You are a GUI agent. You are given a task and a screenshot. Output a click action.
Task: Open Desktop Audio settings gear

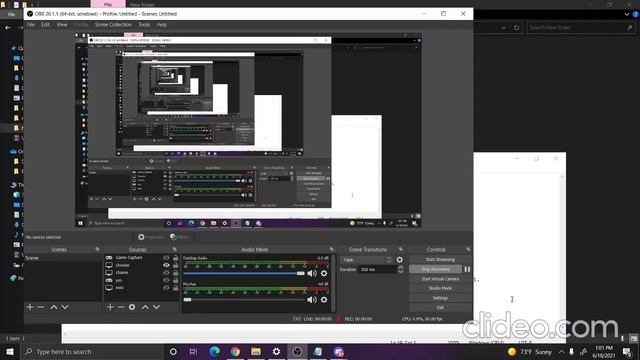[x=324, y=273]
